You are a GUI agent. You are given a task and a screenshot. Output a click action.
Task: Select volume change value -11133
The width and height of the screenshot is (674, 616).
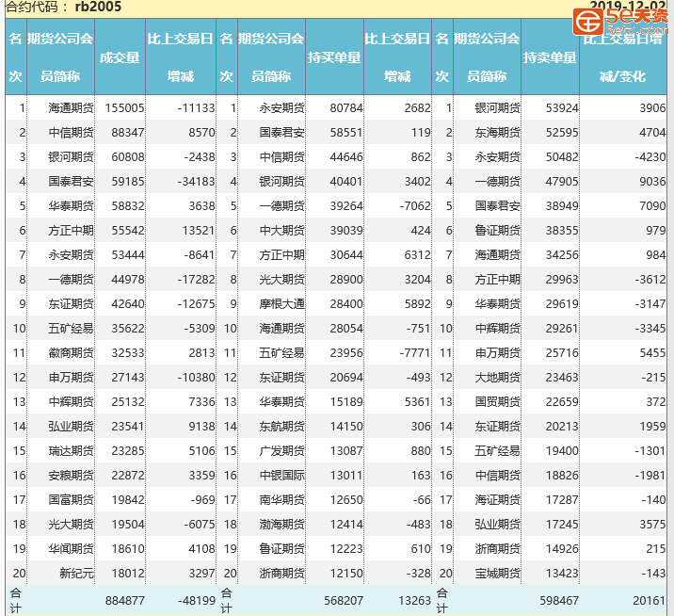tap(196, 108)
